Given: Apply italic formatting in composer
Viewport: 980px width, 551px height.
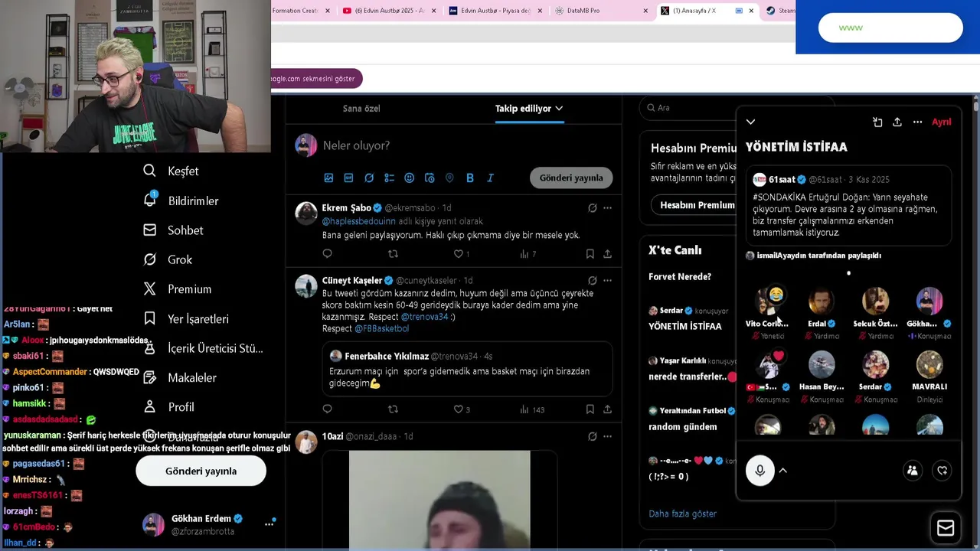Looking at the screenshot, I should [x=490, y=178].
